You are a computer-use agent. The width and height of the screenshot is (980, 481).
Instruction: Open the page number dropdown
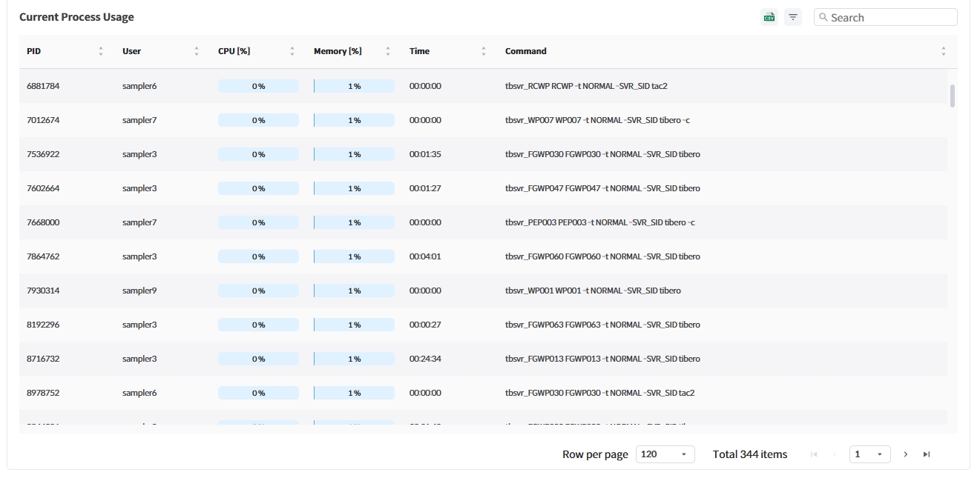869,454
